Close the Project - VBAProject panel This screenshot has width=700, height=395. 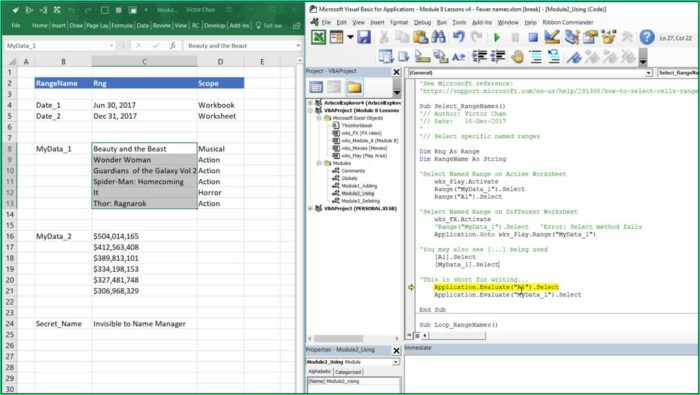click(x=396, y=72)
